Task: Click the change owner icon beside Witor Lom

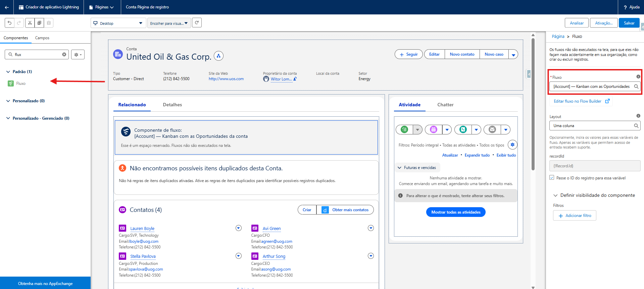Action: pos(295,79)
